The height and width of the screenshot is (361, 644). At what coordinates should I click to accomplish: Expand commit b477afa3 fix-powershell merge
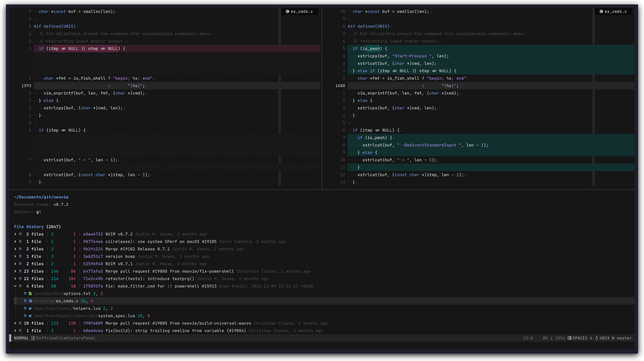point(15,271)
